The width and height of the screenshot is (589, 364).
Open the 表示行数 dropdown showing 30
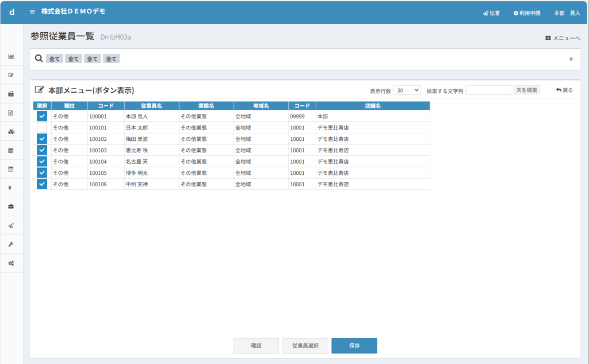[407, 90]
